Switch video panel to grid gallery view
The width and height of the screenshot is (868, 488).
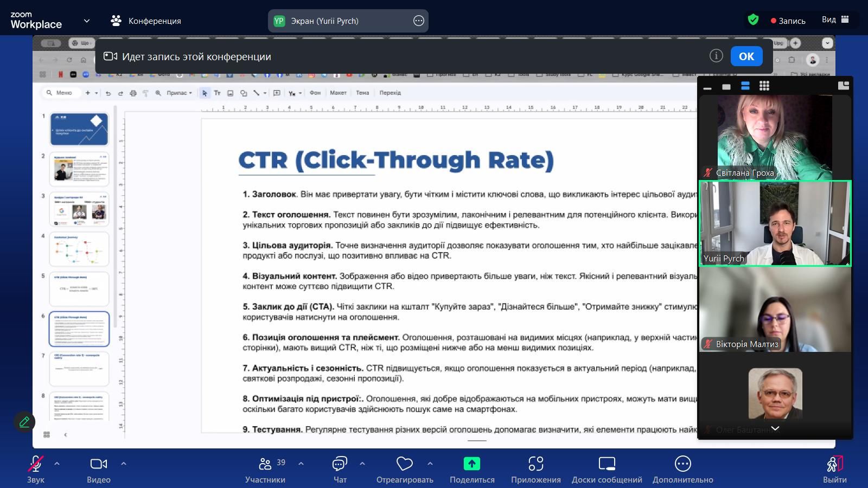point(764,86)
